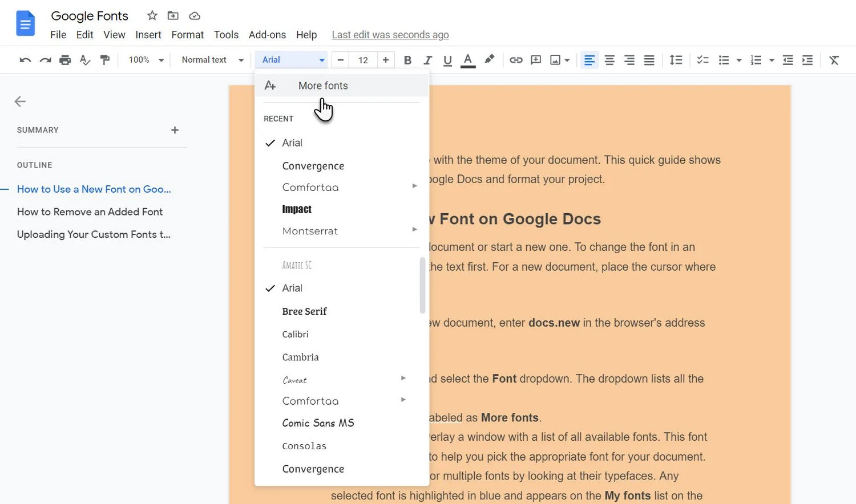Go to 'How to Remove an Added Font' heading

click(90, 212)
